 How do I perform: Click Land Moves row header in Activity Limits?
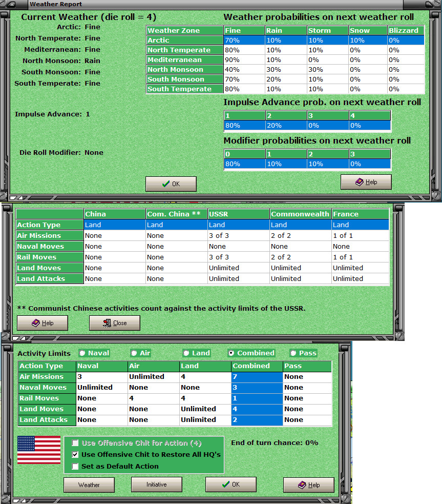(x=47, y=409)
